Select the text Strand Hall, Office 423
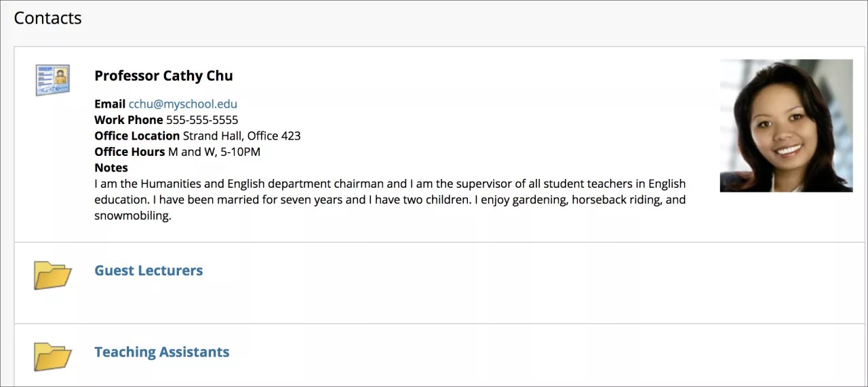The image size is (868, 387). (x=241, y=136)
